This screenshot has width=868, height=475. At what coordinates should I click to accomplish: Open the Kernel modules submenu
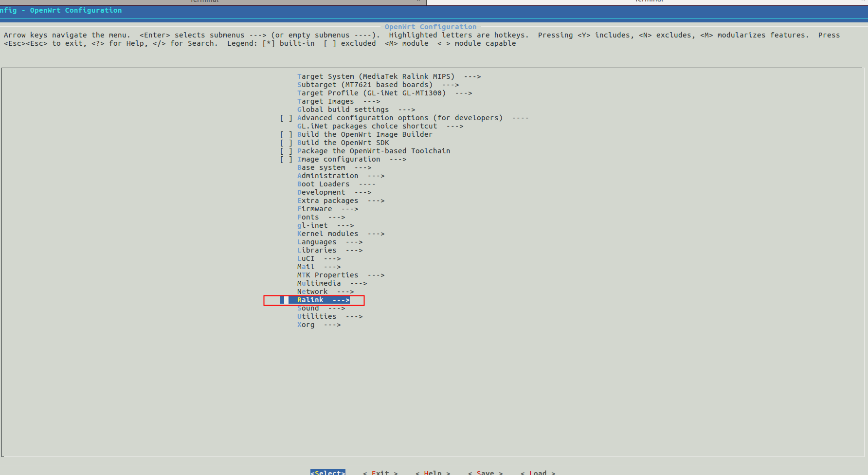coord(341,234)
